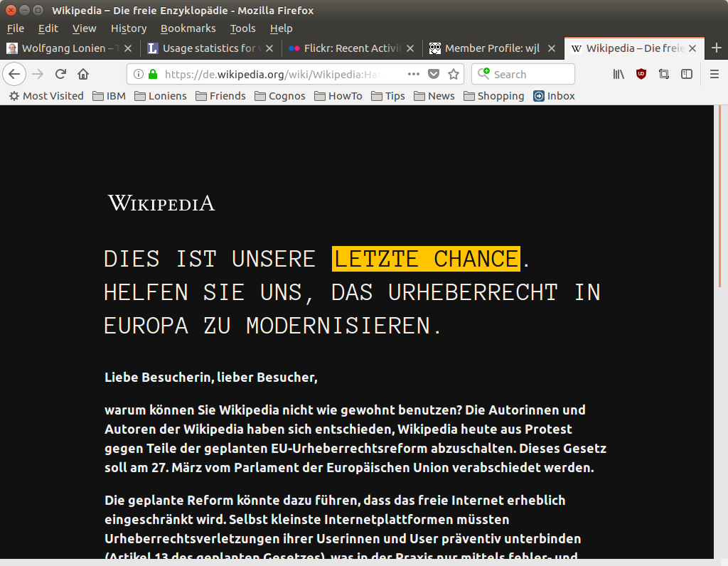Click the forward navigation arrow
The height and width of the screenshot is (566, 728).
(38, 74)
